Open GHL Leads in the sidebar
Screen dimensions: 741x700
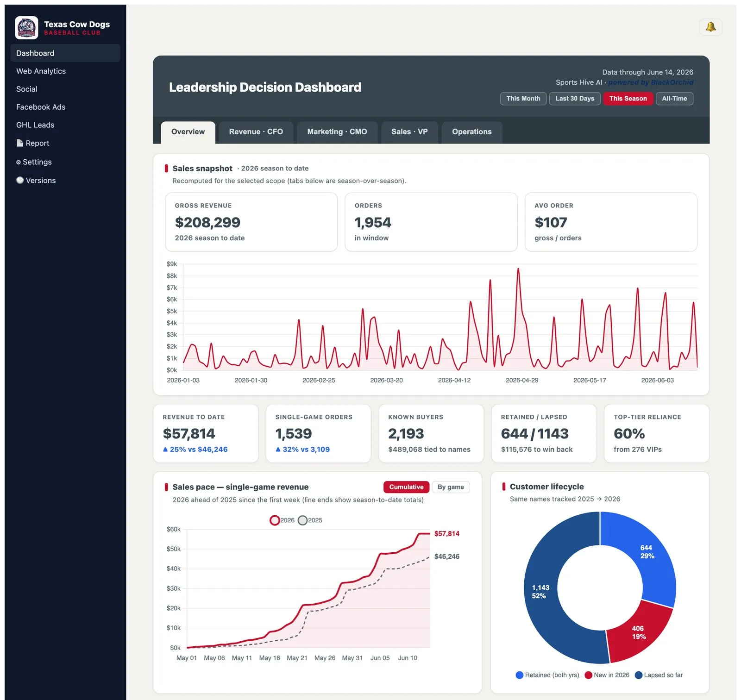(x=65, y=125)
